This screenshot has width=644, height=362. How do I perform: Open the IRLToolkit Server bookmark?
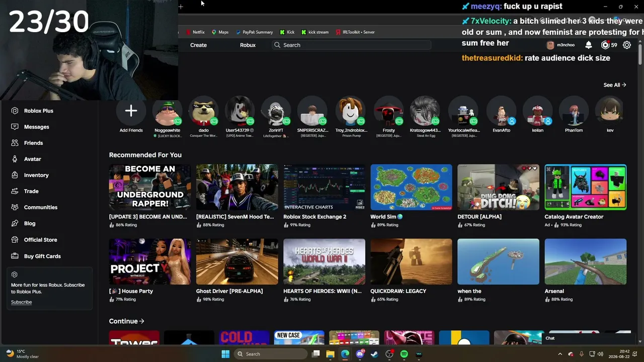pyautogui.click(x=355, y=32)
